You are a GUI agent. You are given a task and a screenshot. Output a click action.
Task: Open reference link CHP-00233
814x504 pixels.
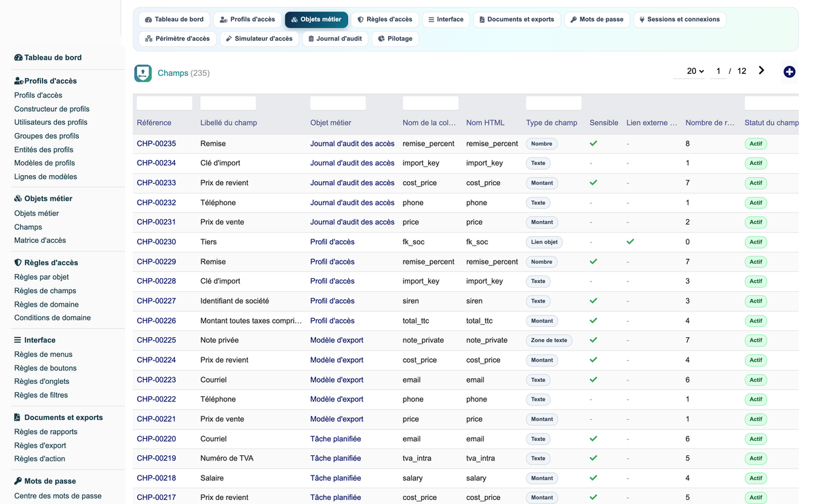pos(157,183)
